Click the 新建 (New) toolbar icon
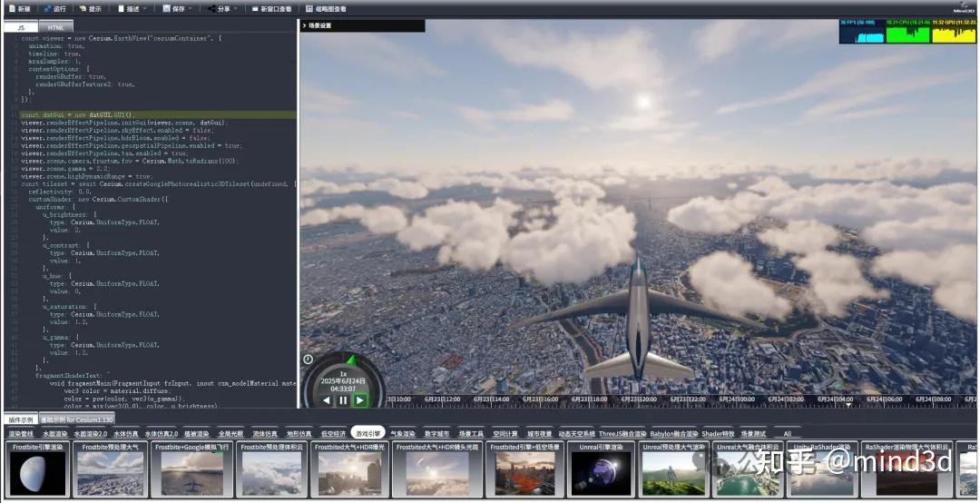980x503 pixels. pyautogui.click(x=18, y=8)
